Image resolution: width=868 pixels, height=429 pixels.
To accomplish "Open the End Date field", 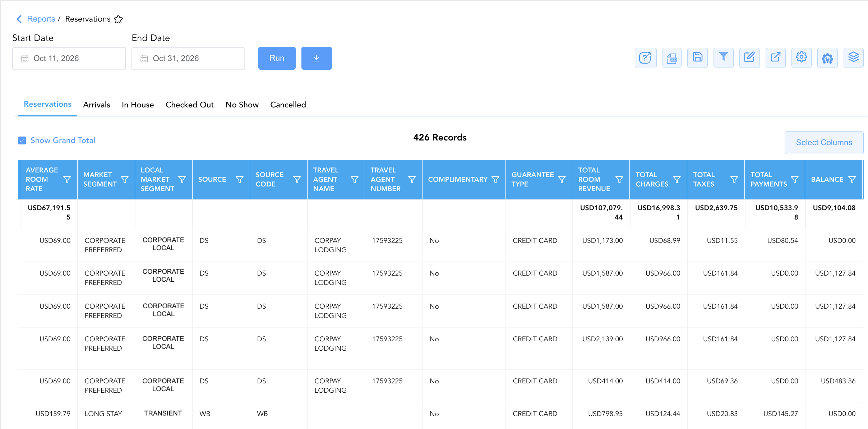I will coord(188,59).
